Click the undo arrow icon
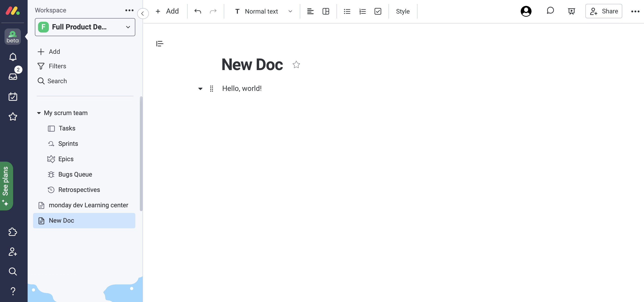The width and height of the screenshot is (644, 302). [198, 11]
